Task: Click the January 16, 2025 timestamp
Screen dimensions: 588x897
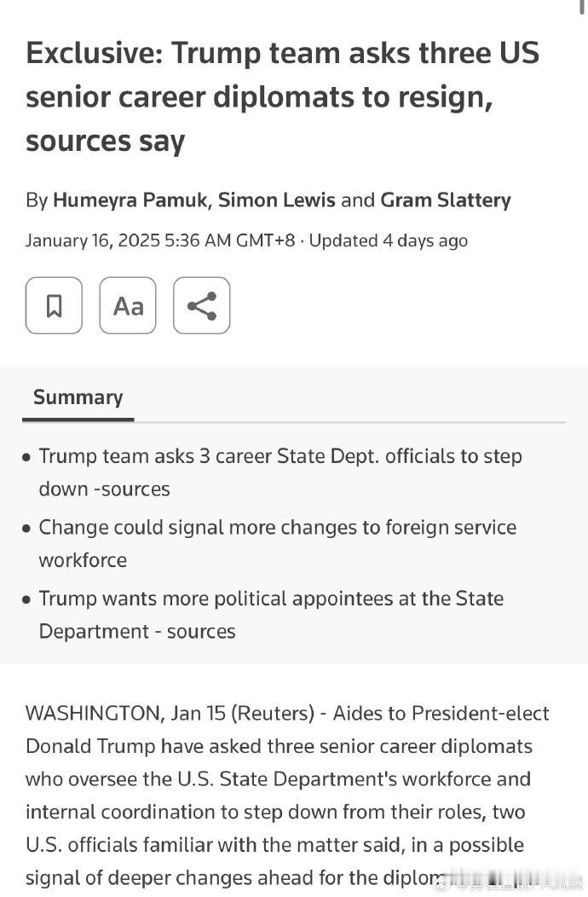Action: tap(160, 240)
